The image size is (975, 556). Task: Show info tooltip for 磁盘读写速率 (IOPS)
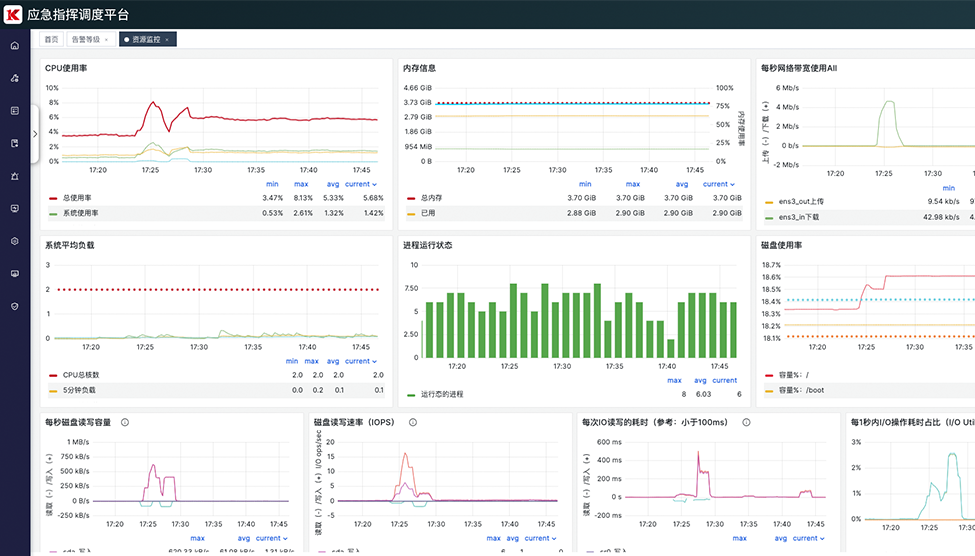coord(413,422)
